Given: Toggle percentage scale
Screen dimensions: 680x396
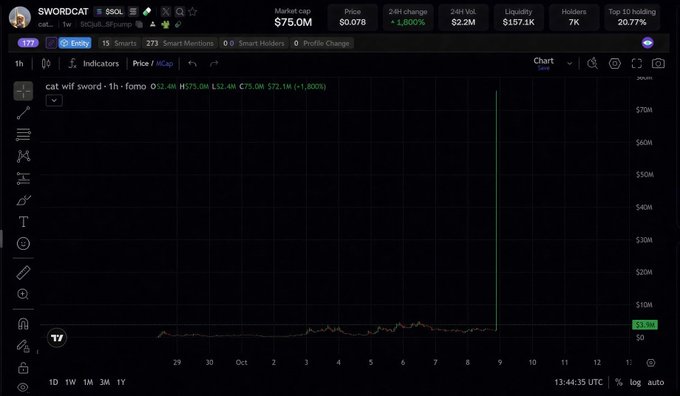Looking at the screenshot, I should coord(618,382).
